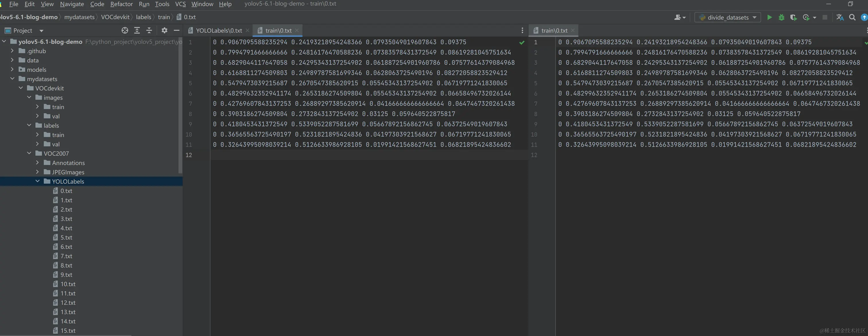Switch to the YOLOLabels\0.txt tab
The height and width of the screenshot is (336, 868).
pos(219,31)
